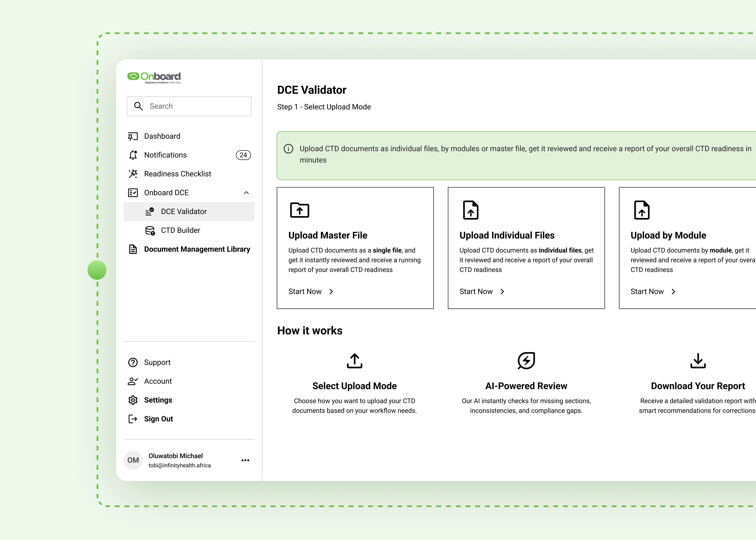Image resolution: width=756 pixels, height=540 pixels.
Task: Click the Download Your Report heading
Action: pyautogui.click(x=698, y=386)
